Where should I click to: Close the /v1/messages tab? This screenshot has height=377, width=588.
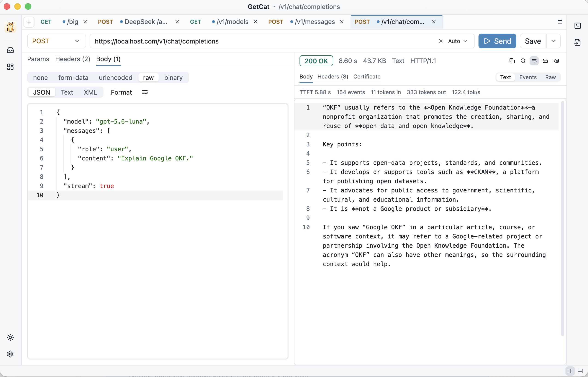tap(342, 22)
